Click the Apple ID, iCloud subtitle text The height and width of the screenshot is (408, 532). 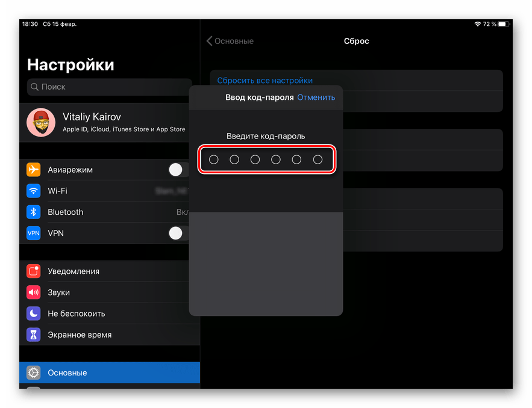[124, 129]
